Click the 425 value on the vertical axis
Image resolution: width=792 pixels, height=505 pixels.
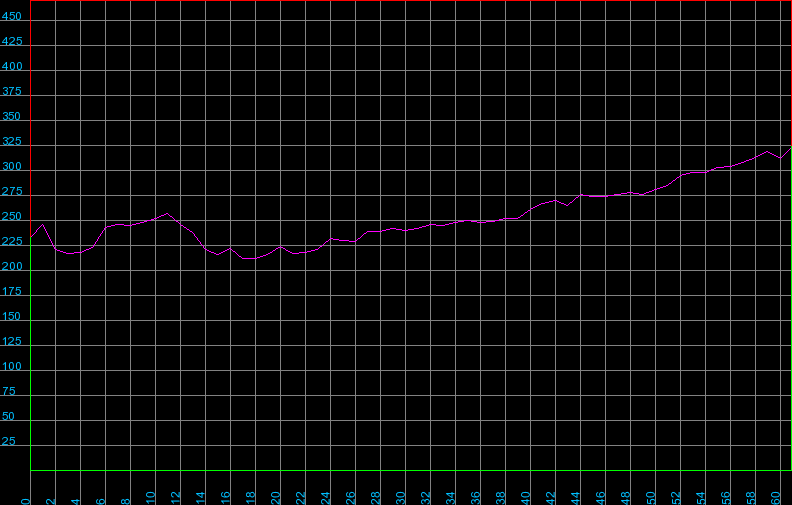pos(12,41)
